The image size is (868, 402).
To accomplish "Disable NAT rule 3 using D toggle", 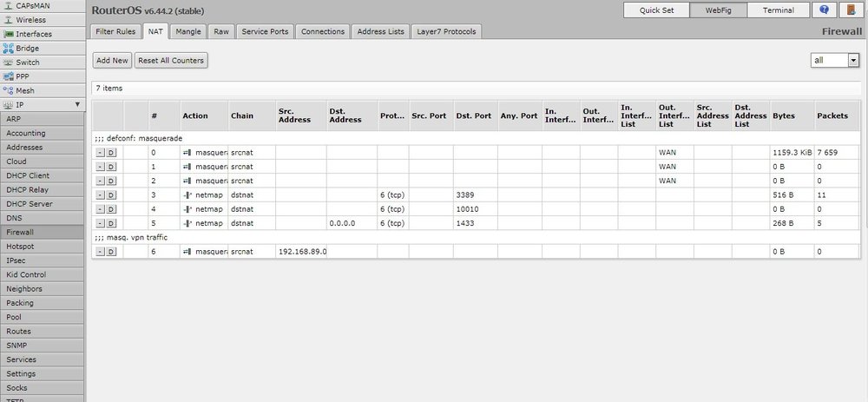I will point(111,195).
